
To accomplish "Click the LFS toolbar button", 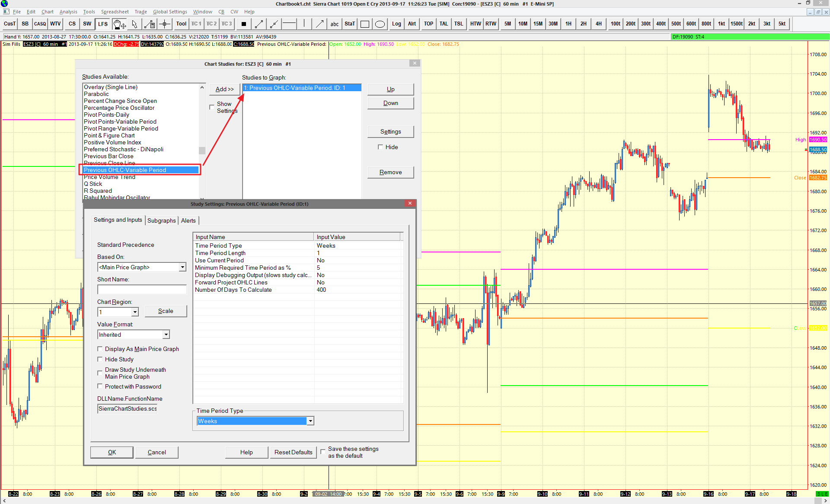I will tap(103, 24).
